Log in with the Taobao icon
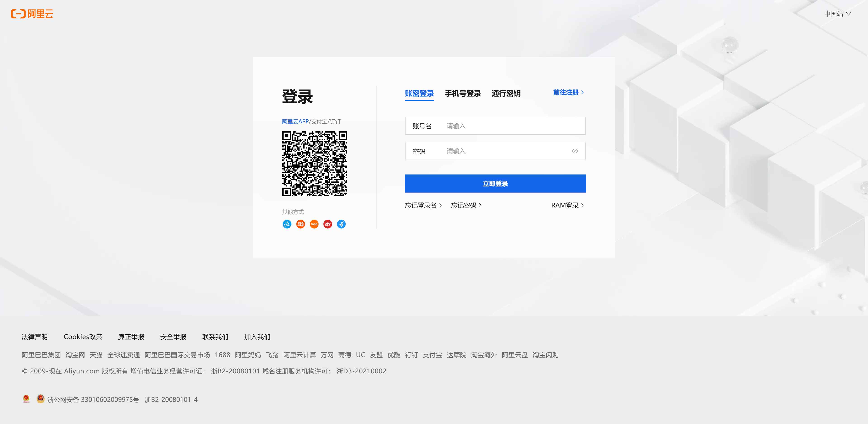Screen dimensions: 868x424 [x=300, y=224]
